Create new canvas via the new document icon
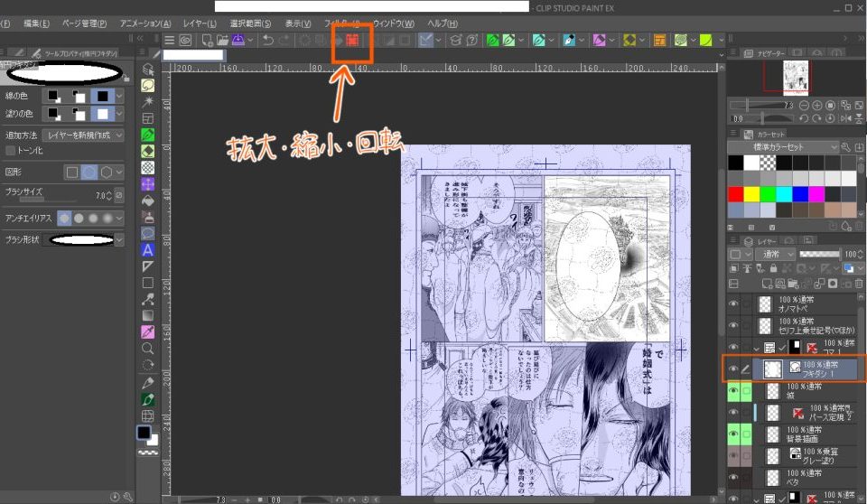 [x=208, y=40]
